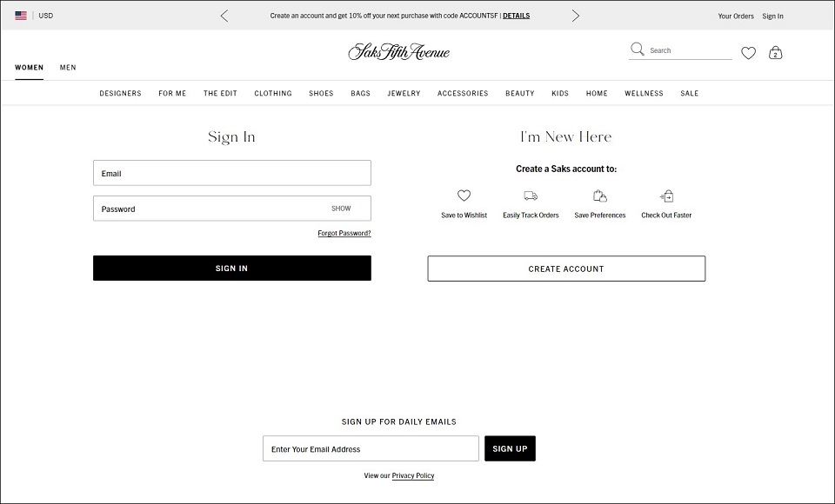Open the BEAUTY menu
The height and width of the screenshot is (504, 835).
tap(520, 93)
